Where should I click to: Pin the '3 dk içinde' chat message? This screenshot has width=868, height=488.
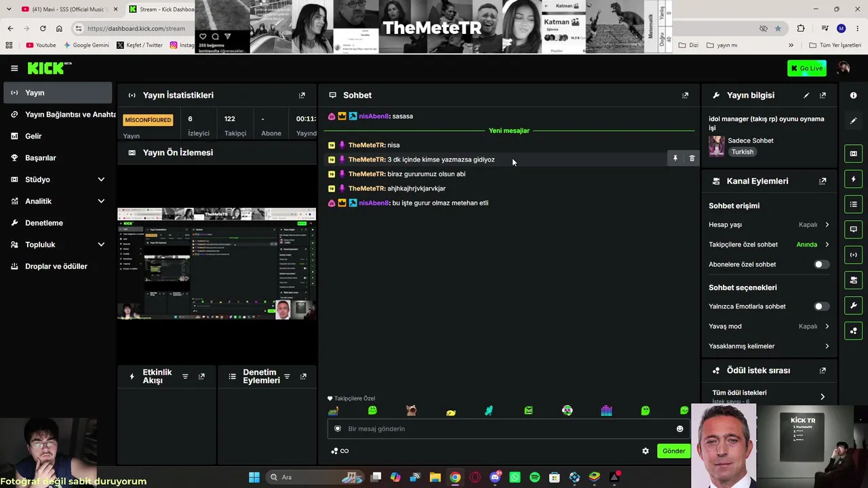(x=675, y=159)
